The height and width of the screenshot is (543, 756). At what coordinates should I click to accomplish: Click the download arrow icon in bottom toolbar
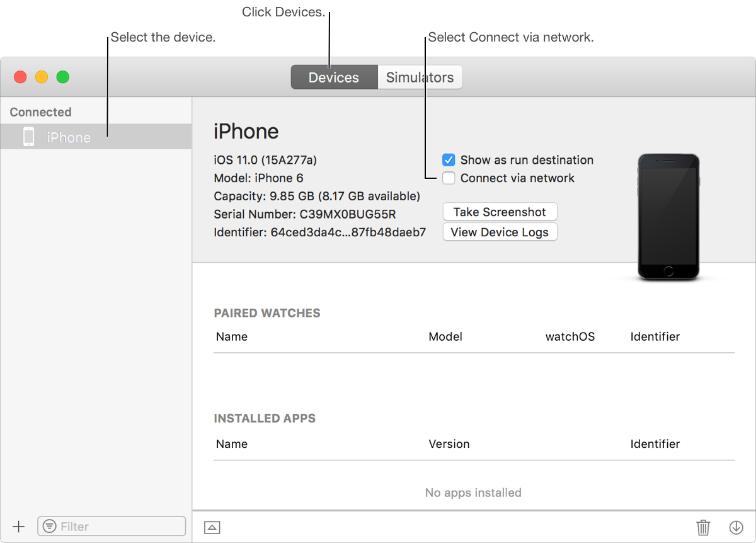736,526
